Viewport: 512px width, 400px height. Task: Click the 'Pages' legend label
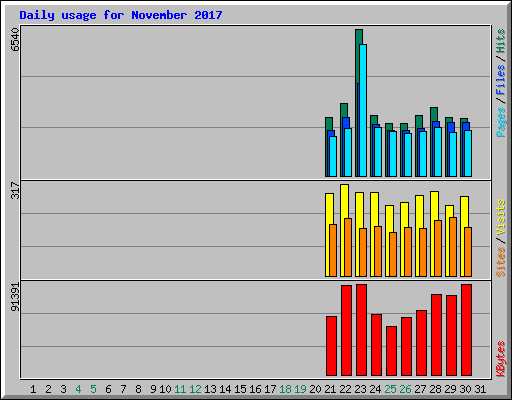501,122
